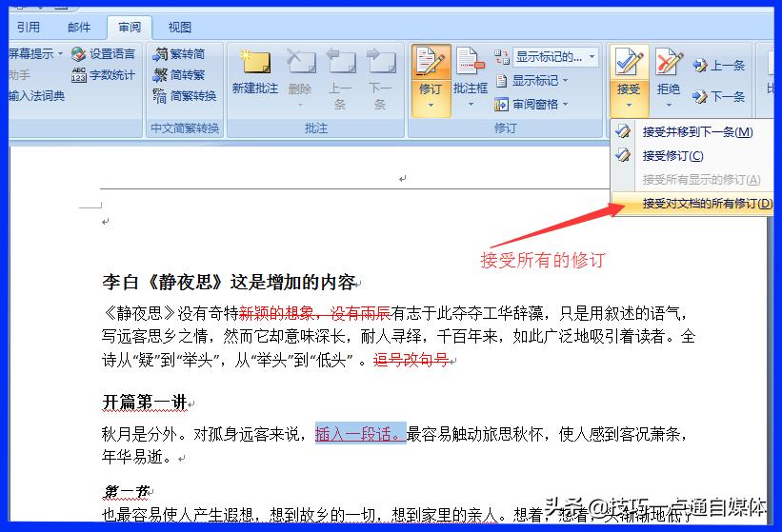Choose 接受修订(C) menu item
Viewport: 782px width, 532px height.
point(692,156)
